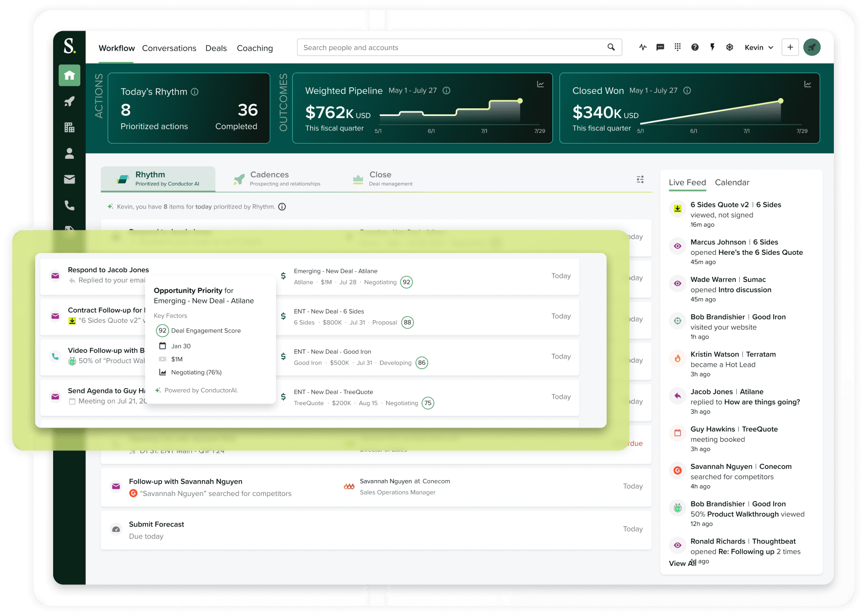Viewport: 864px width, 616px height.
Task: Switch to the Calendar tab
Action: pos(732,182)
